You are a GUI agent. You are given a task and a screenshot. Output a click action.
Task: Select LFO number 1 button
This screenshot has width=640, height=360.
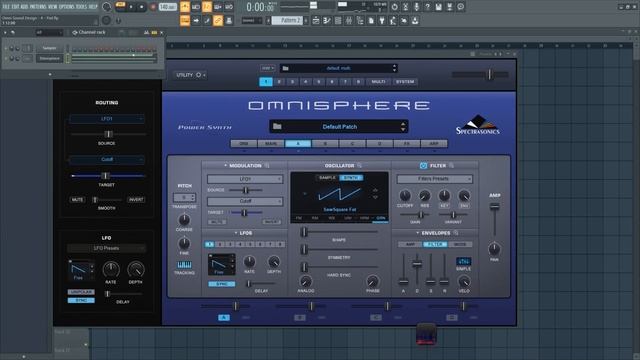tap(209, 244)
